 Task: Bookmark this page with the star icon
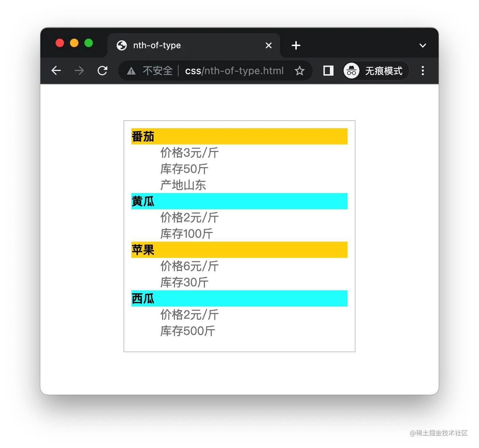(300, 71)
